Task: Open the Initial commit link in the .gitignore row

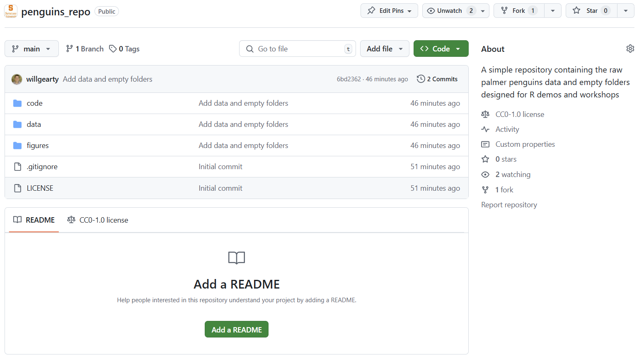Action: (220, 167)
